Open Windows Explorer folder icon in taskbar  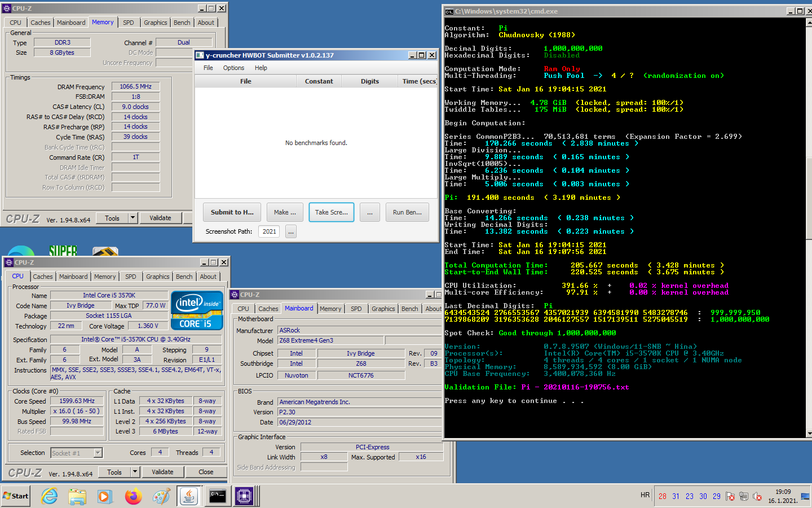coord(77,496)
